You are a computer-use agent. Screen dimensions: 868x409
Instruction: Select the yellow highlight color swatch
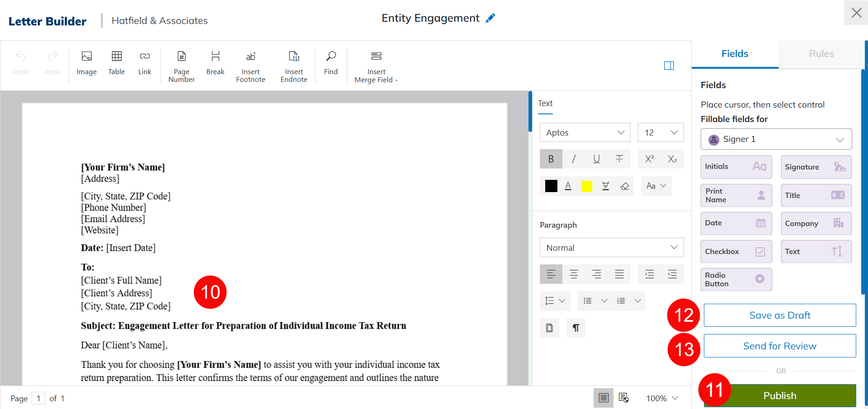[586, 186]
